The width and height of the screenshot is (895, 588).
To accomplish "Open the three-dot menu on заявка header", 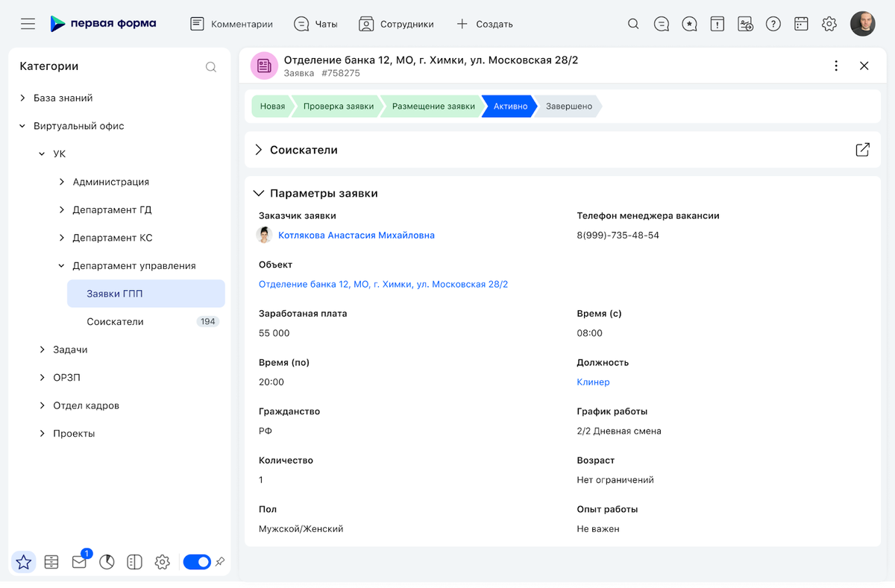I will click(x=835, y=66).
